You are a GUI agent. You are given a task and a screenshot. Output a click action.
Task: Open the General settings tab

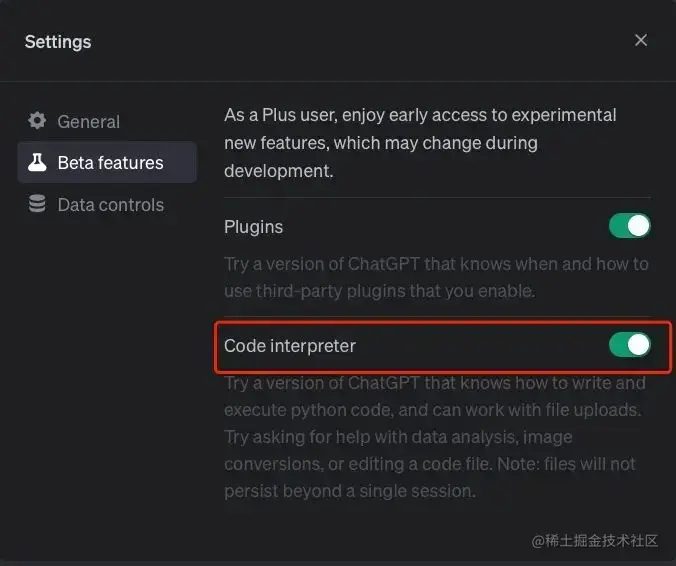click(88, 122)
